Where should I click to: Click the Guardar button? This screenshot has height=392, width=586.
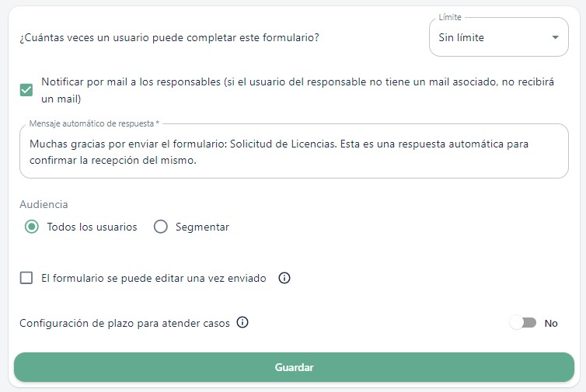(294, 367)
